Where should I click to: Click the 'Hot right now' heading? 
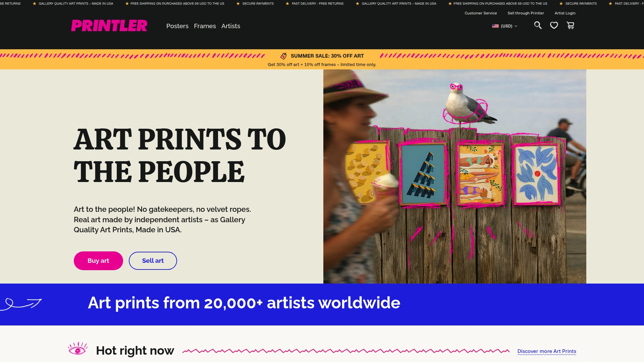coord(135,351)
